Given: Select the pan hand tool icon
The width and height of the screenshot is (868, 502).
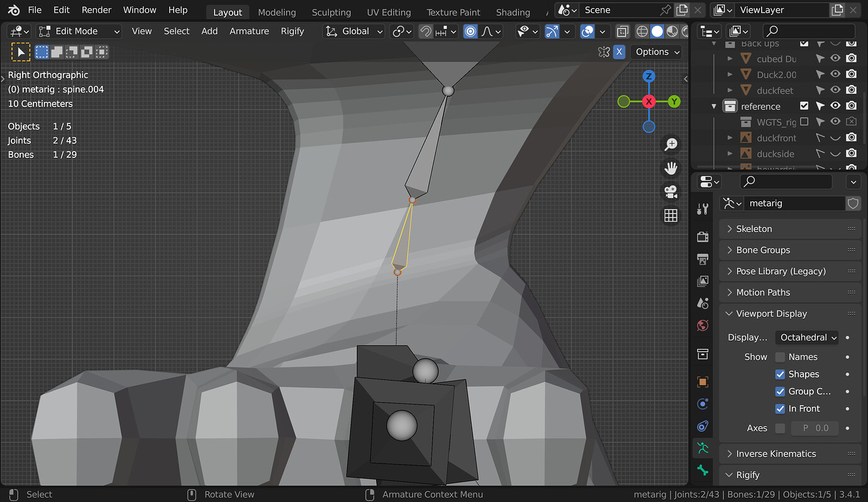Looking at the screenshot, I should coord(671,168).
